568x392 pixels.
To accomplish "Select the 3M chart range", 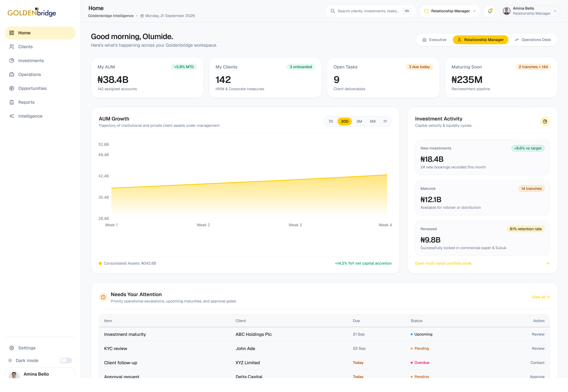I will tap(359, 121).
